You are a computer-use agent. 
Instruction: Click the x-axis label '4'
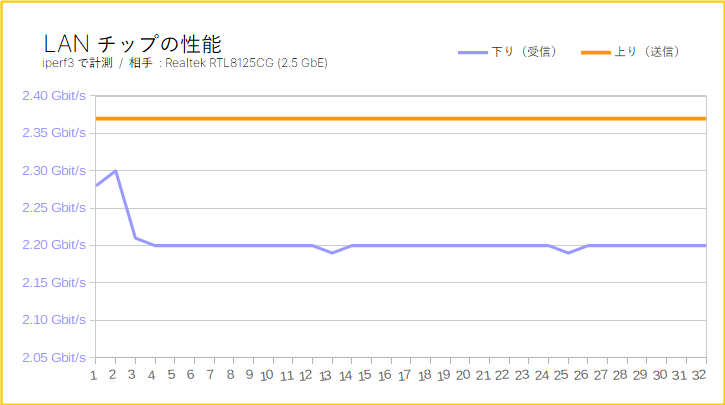tap(152, 375)
